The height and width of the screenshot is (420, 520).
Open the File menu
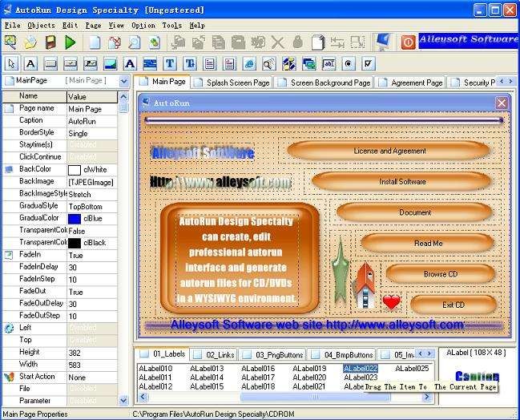[13, 26]
